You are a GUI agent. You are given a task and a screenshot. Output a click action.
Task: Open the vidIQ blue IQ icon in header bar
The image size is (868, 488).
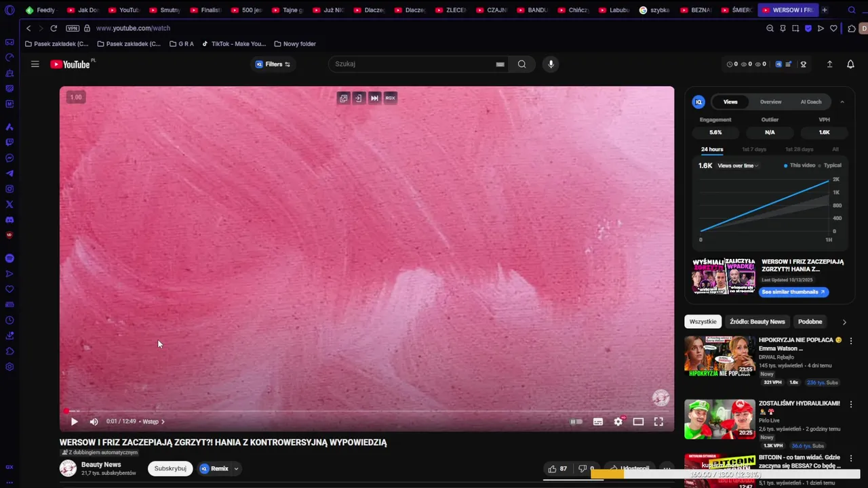pos(778,64)
